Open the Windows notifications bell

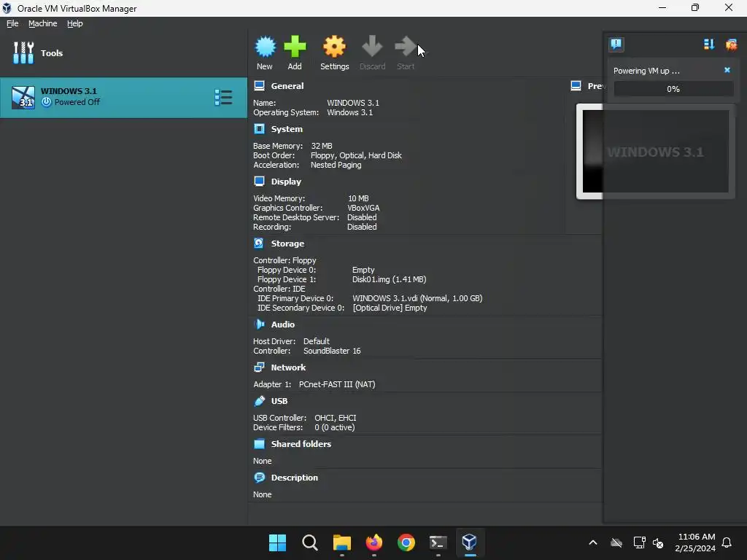[727, 542]
